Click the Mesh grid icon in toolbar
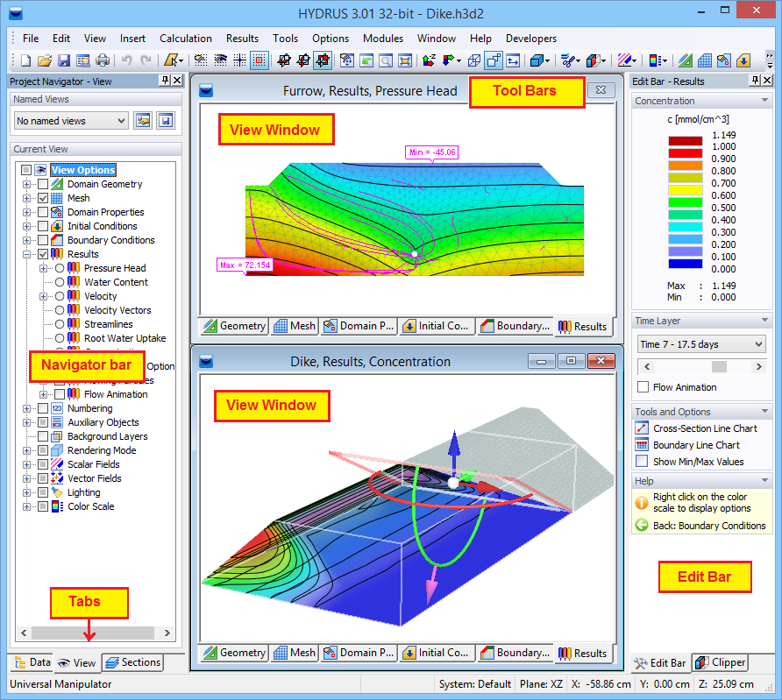 [705, 60]
